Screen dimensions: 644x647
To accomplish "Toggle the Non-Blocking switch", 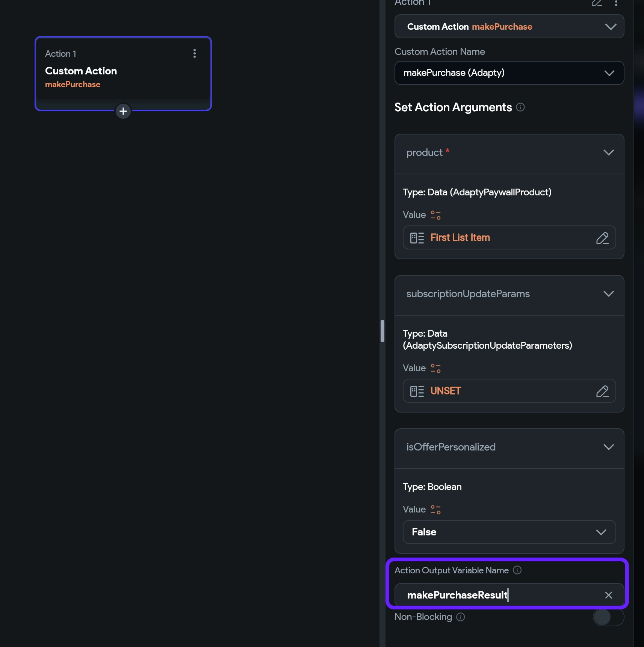I will (608, 617).
